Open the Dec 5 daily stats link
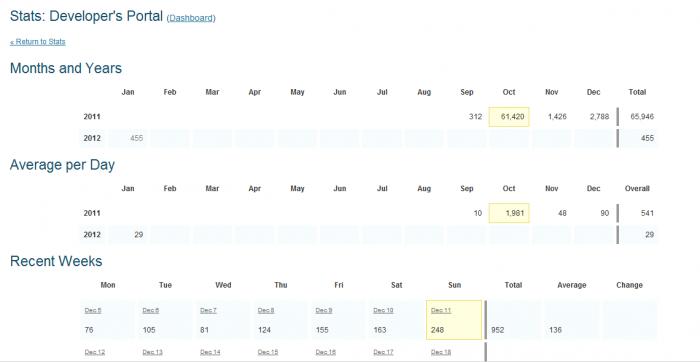 click(93, 310)
